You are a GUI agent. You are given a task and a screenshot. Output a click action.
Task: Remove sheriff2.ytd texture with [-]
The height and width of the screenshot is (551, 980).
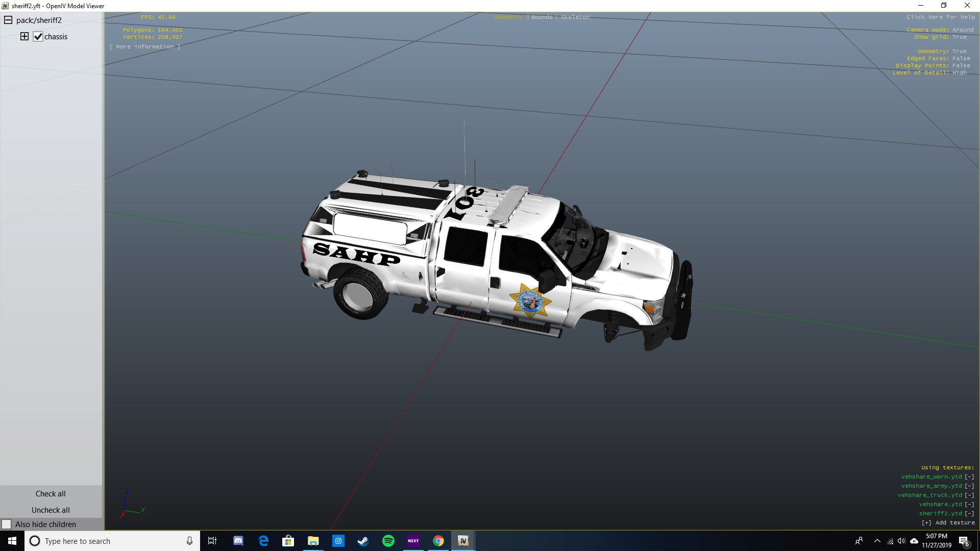click(969, 513)
